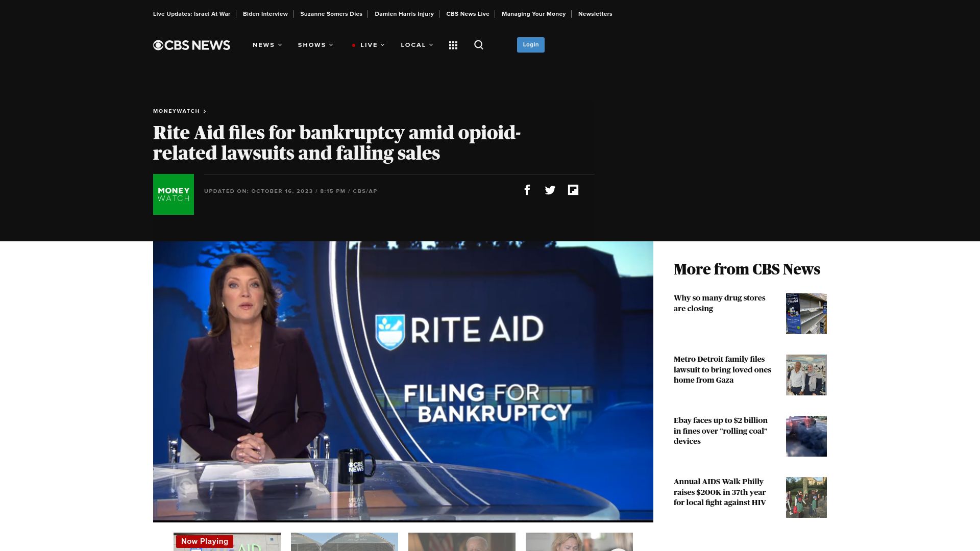Share article on Twitter
Screen dimensions: 980x551
point(550,190)
